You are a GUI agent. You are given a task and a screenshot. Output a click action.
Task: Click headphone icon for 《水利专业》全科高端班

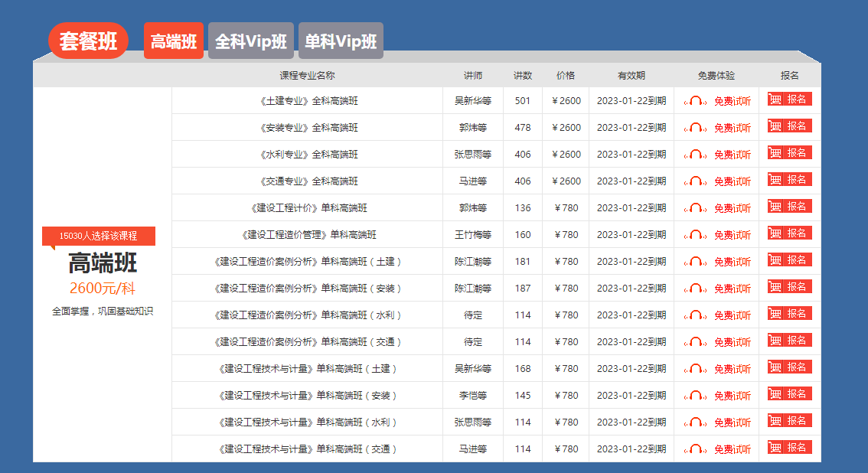point(695,155)
